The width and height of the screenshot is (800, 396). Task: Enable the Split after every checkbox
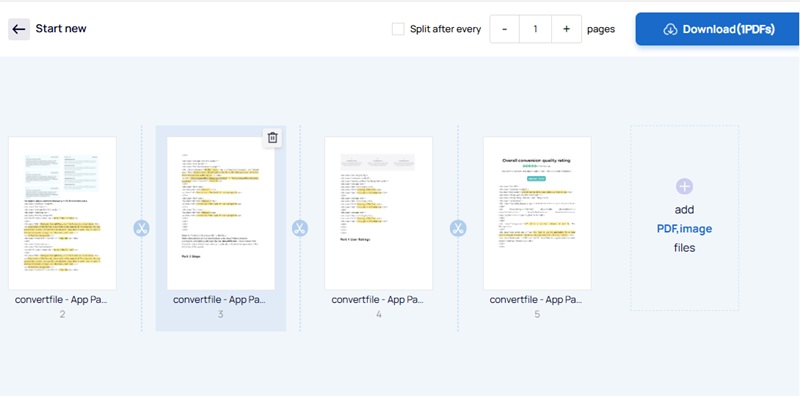(x=398, y=29)
